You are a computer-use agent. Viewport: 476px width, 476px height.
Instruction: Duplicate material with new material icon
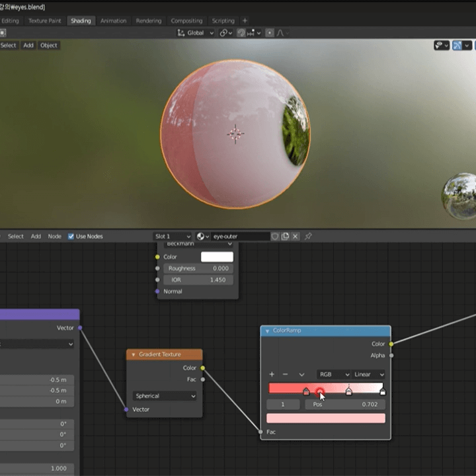pos(285,236)
